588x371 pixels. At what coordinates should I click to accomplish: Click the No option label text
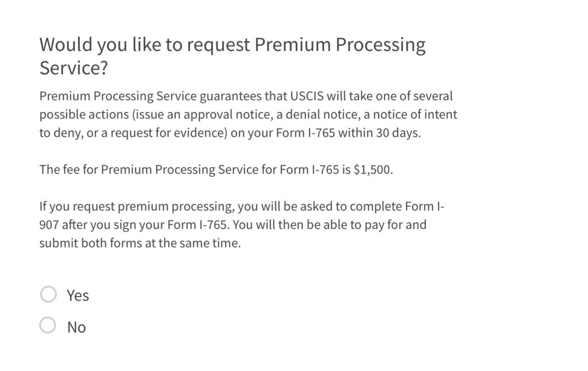click(x=76, y=326)
